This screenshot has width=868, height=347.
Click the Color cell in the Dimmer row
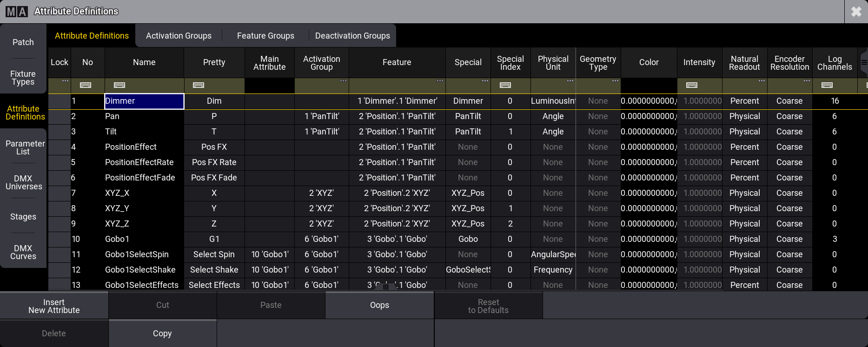tap(649, 101)
